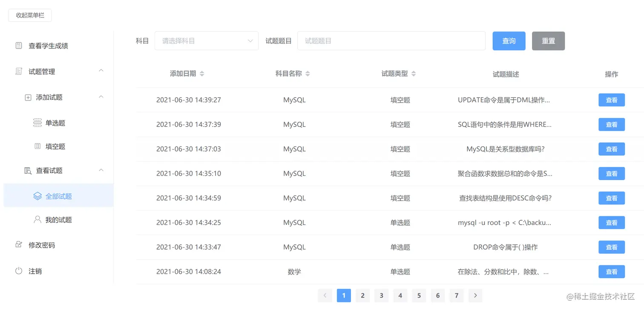Sort by the 添加日期 sort arrows
The image size is (644, 310).
pos(202,74)
